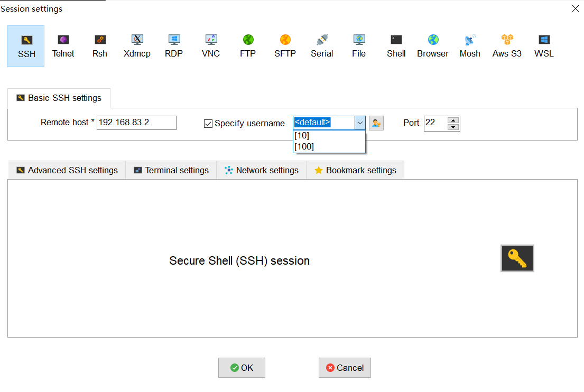584x392 pixels.
Task: Select the Serial session icon
Action: click(322, 46)
